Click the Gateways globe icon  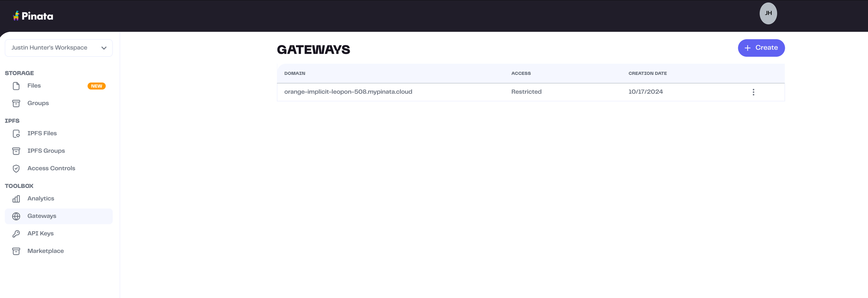pos(16,216)
